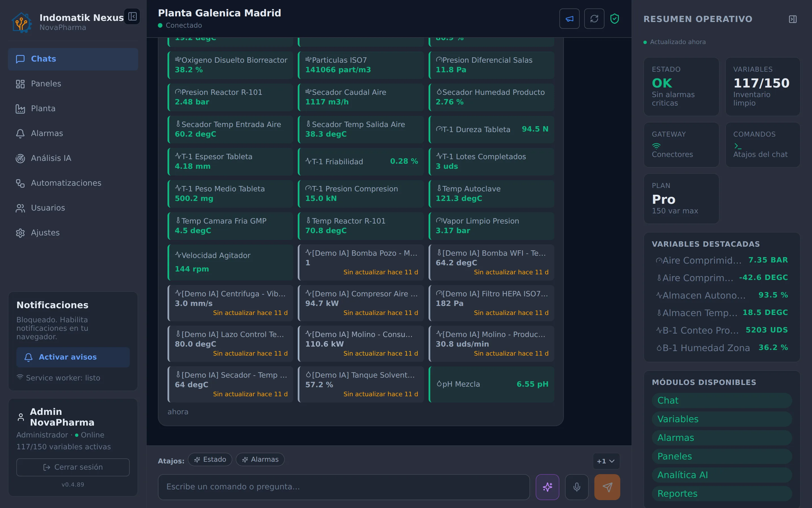Click the T-1 Lotes Completados card
Screen dimensions: 812x508
(x=491, y=162)
